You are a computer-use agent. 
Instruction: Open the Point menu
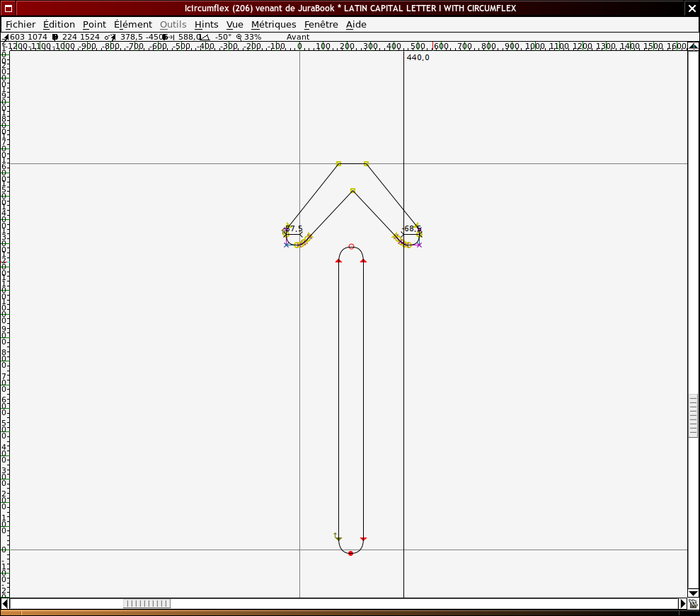(94, 25)
